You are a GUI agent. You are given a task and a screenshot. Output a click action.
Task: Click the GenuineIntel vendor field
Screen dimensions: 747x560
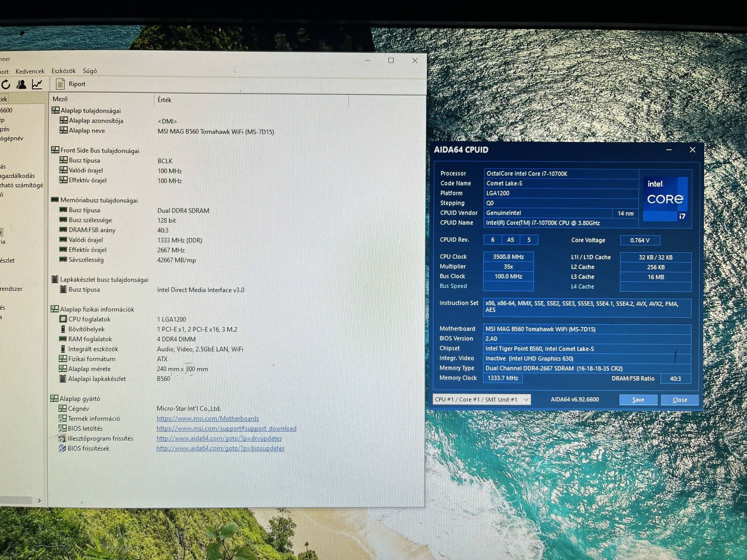point(548,213)
